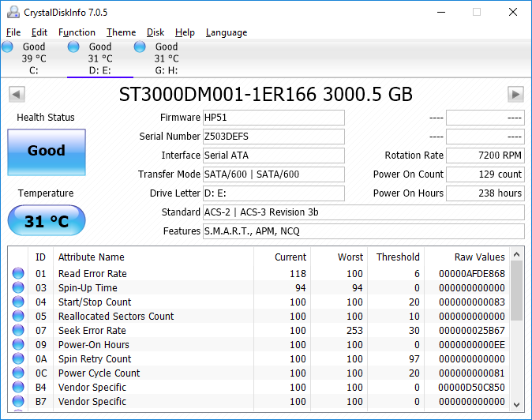The height and width of the screenshot is (420, 532).
Task: Click the 31 °C temperature indicator
Action: pyautogui.click(x=46, y=221)
